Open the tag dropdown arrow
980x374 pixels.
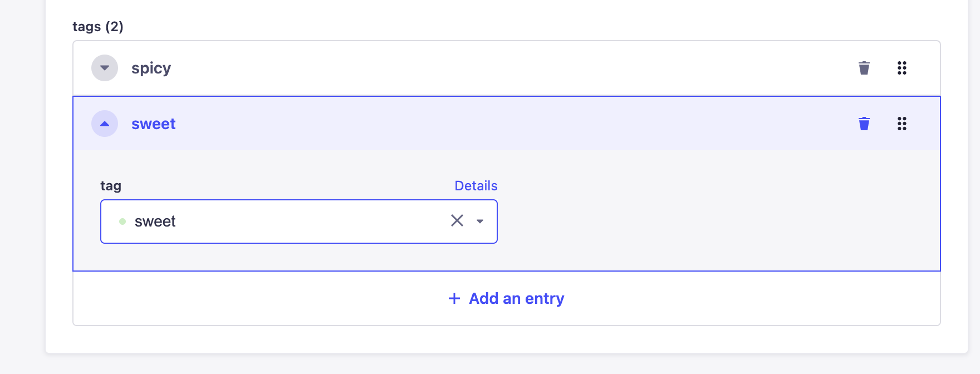click(480, 221)
